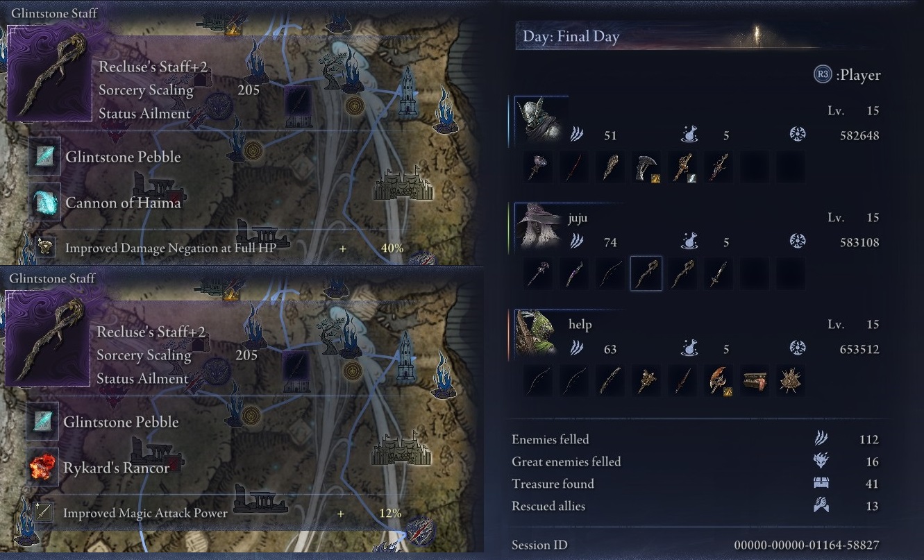
Task: Click the Rykard's Rancor sorcery icon
Action: [x=42, y=467]
